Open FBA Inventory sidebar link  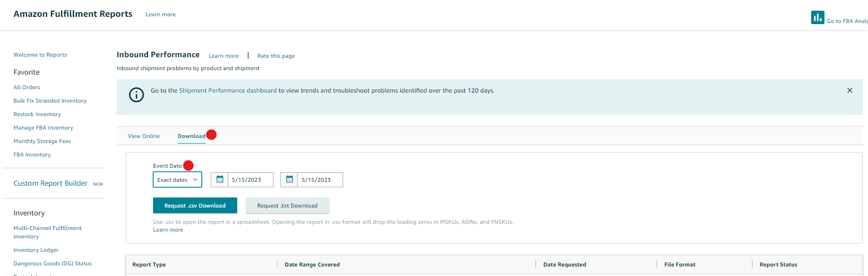coord(32,155)
